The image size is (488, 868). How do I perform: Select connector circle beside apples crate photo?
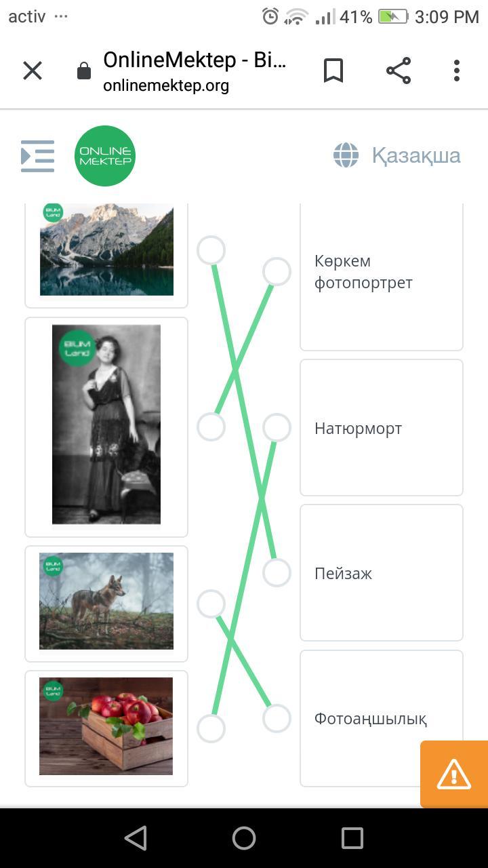211,728
